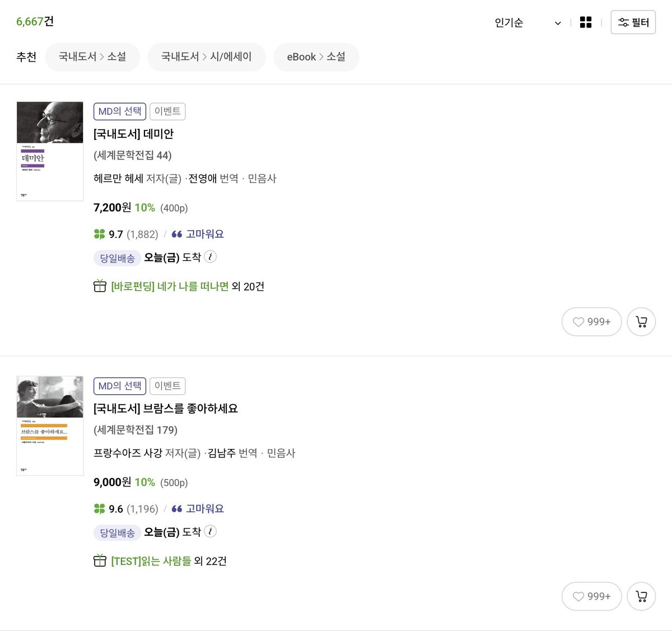Viewport: 672px width, 631px height.
Task: Like 브람스를 좋아하세요 with the 999+ heart button
Action: [x=591, y=596]
